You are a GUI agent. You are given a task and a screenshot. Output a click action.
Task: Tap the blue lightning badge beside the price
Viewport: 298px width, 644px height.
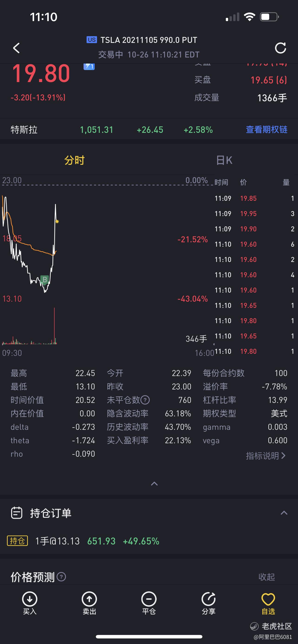[x=89, y=67]
